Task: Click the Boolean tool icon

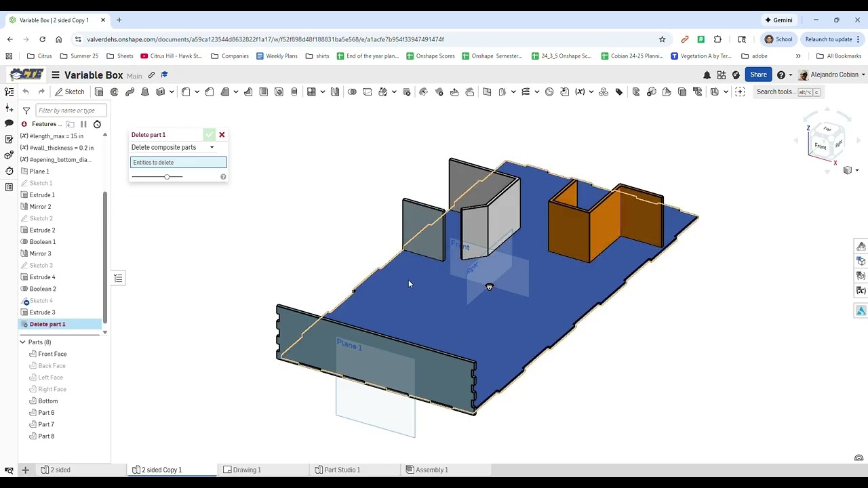Action: pos(352,91)
